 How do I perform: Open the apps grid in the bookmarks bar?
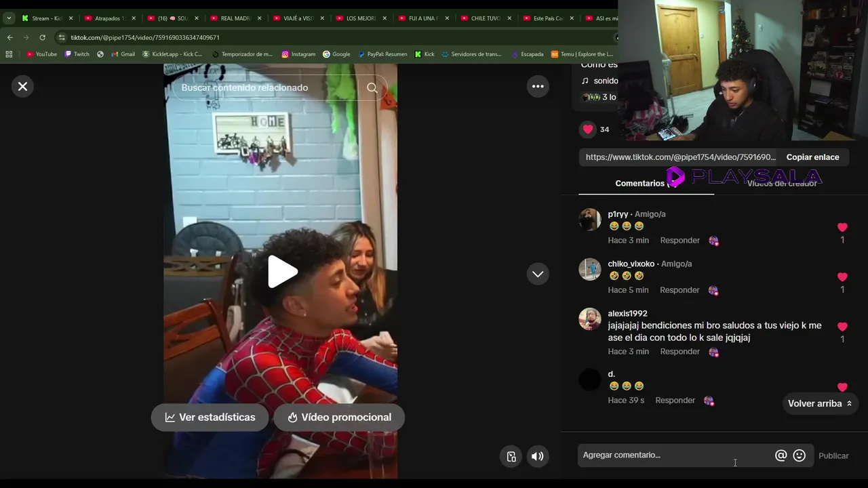pos(9,54)
